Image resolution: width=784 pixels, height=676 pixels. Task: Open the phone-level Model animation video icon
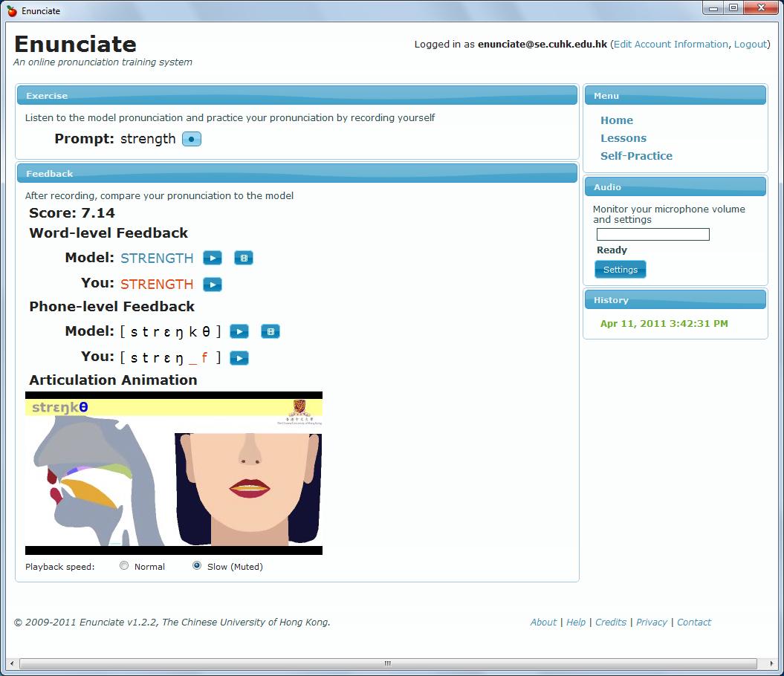click(x=270, y=331)
